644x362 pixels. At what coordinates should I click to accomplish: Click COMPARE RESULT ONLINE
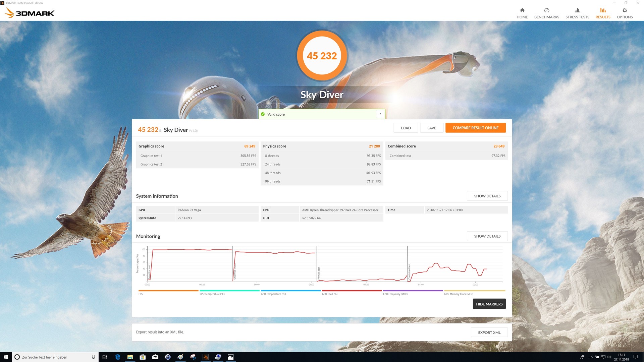tap(475, 128)
